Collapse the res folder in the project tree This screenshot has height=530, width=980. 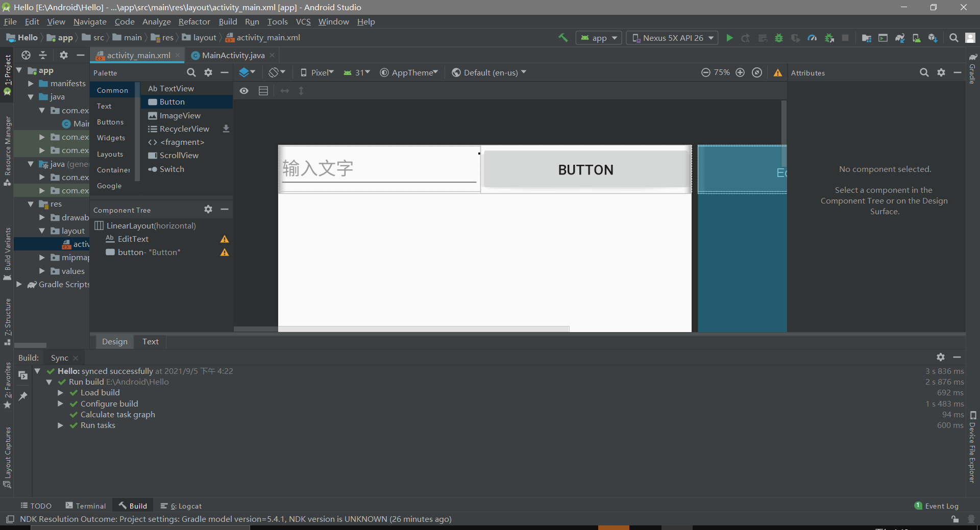point(31,204)
